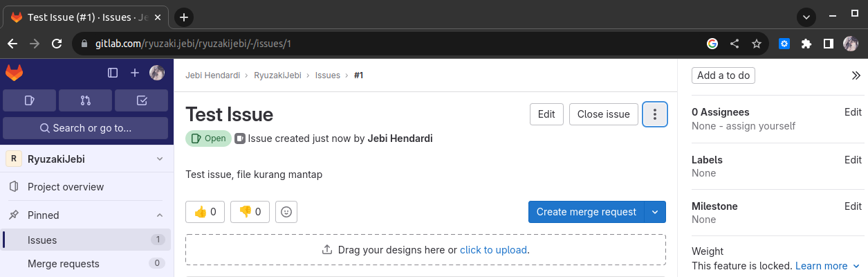Add a thumbs up reaction

(205, 212)
